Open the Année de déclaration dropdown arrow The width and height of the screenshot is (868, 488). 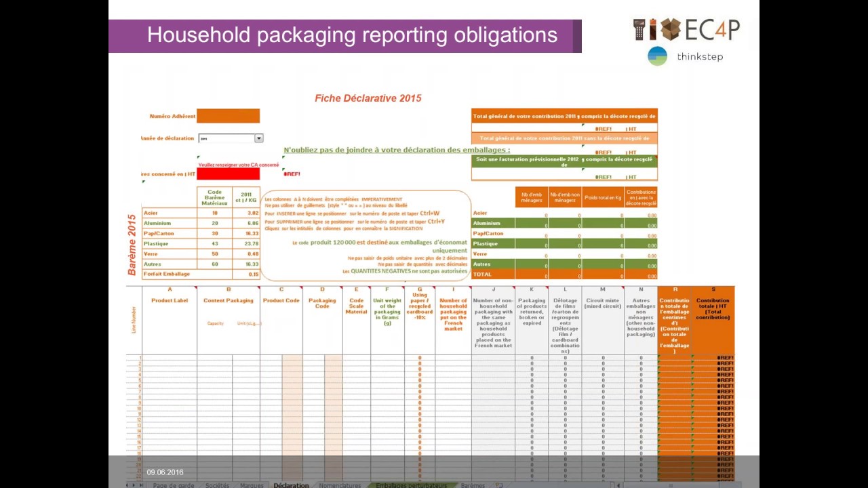click(x=258, y=138)
